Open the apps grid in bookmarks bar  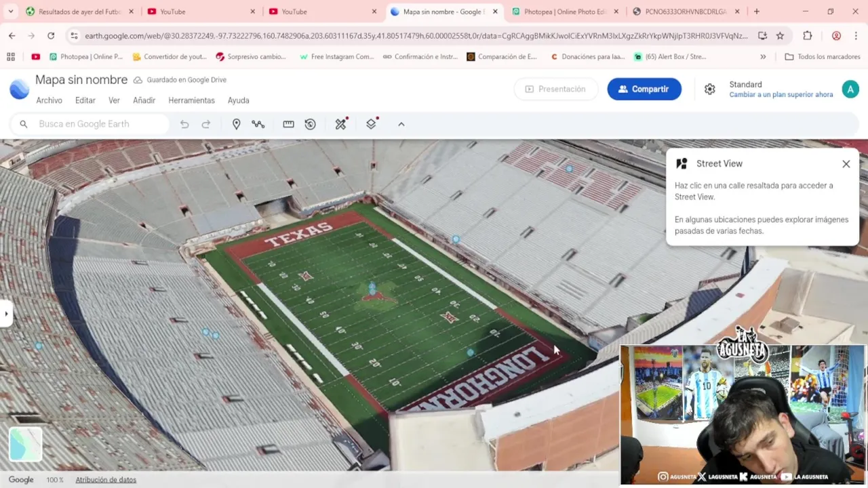pyautogui.click(x=11, y=57)
